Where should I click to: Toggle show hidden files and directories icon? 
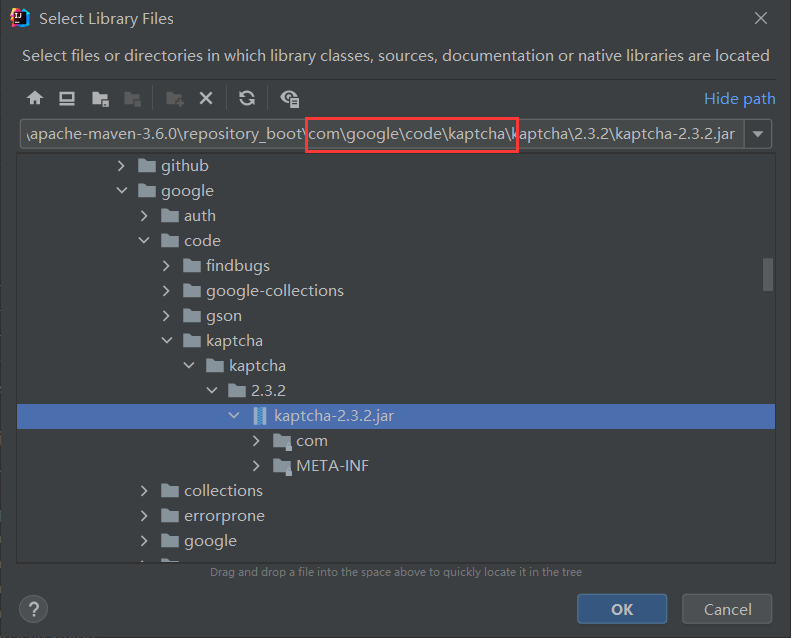(x=290, y=98)
